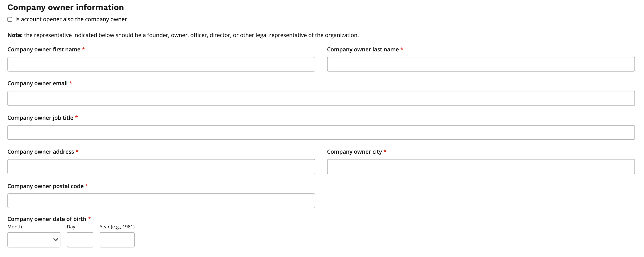Focus the Year input box for date of birth
Screen dimensions: 644x257
117,240
